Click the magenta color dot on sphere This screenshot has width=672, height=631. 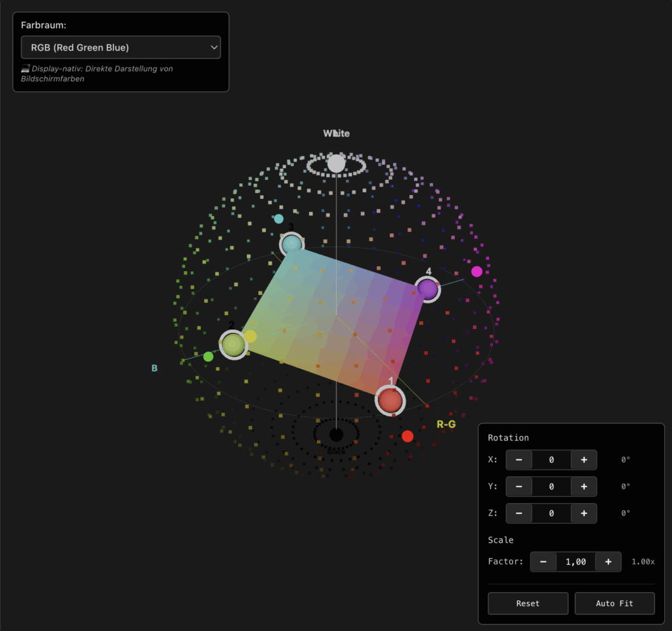[x=476, y=271]
